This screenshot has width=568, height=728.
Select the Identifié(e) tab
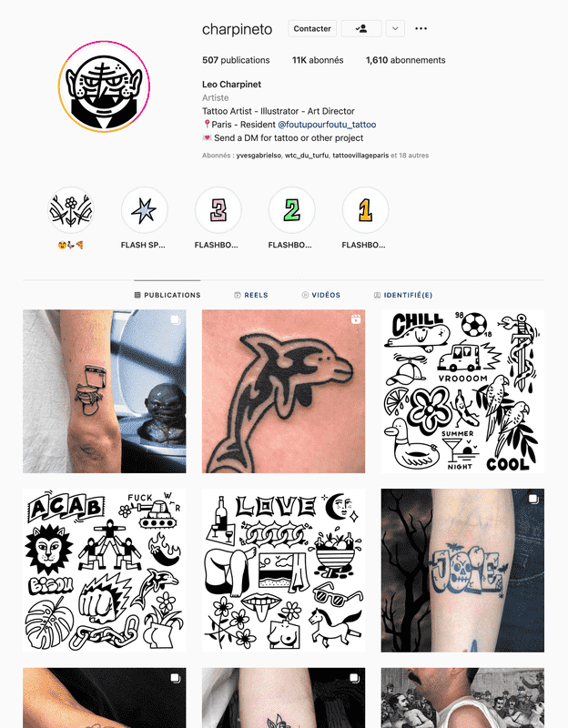[403, 295]
